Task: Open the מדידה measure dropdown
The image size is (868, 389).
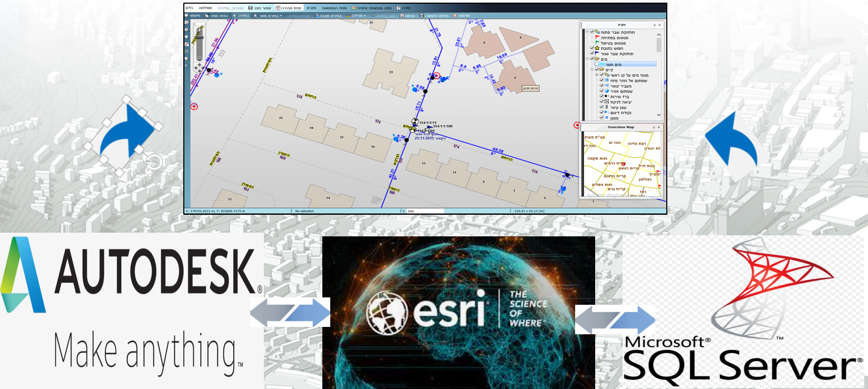Action: point(356,16)
